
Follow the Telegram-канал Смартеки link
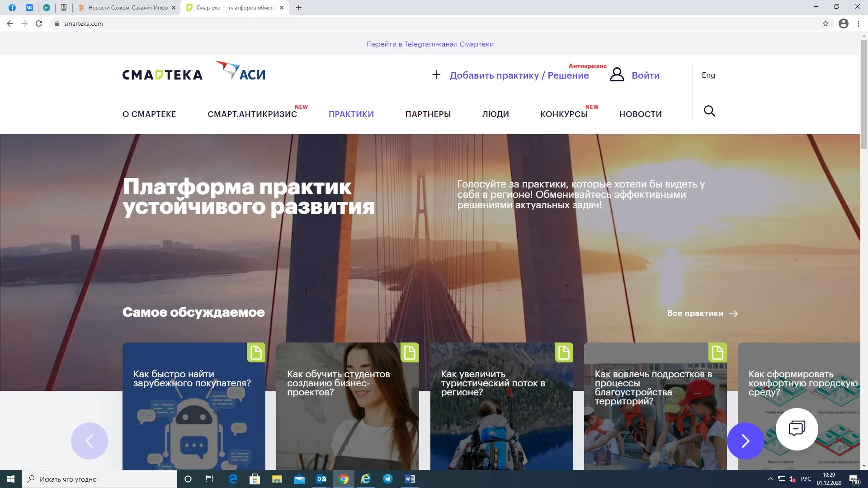pos(430,44)
